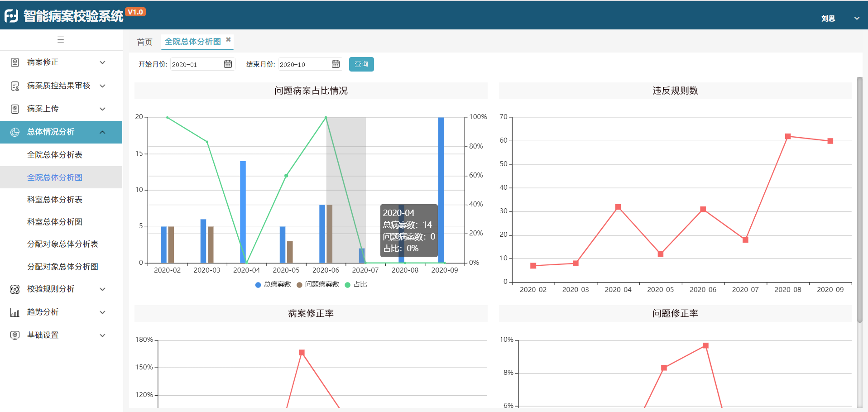Viewport: 868px width, 412px height.
Task: Switch to the 首页 tab
Action: 145,42
